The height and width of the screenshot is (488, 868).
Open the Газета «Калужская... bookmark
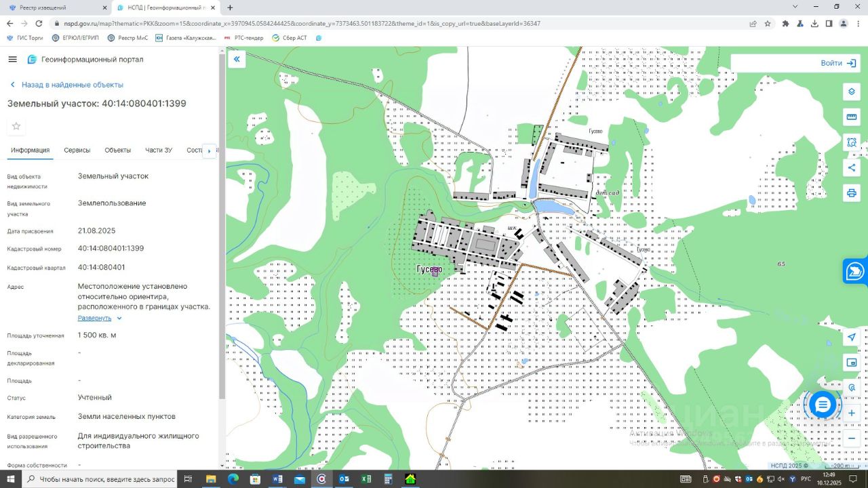[x=186, y=38]
